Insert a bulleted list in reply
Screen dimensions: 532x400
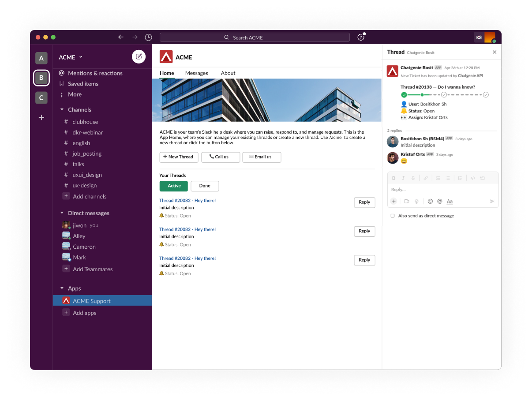click(448, 178)
